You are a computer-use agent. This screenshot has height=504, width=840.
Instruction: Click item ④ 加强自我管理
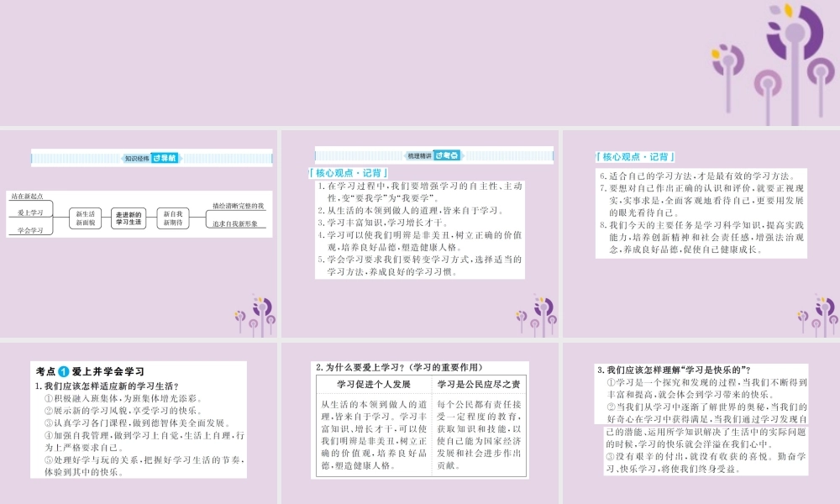(144, 441)
